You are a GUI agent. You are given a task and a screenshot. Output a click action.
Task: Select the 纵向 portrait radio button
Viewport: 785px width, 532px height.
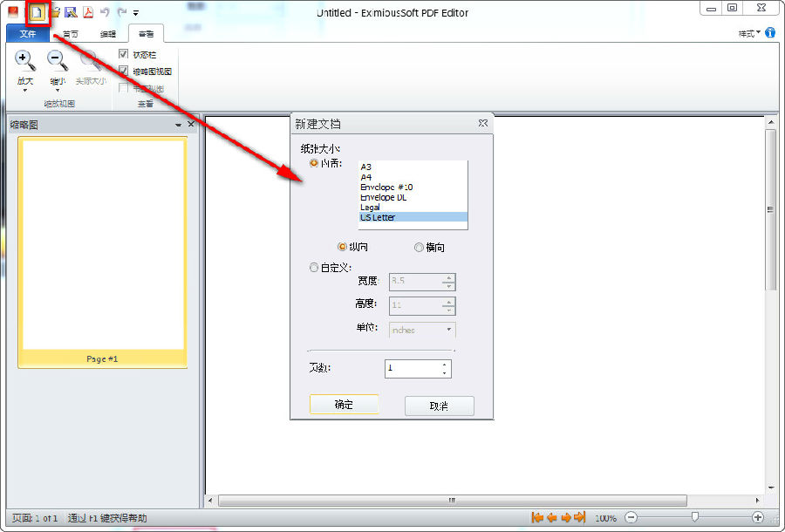pos(343,247)
